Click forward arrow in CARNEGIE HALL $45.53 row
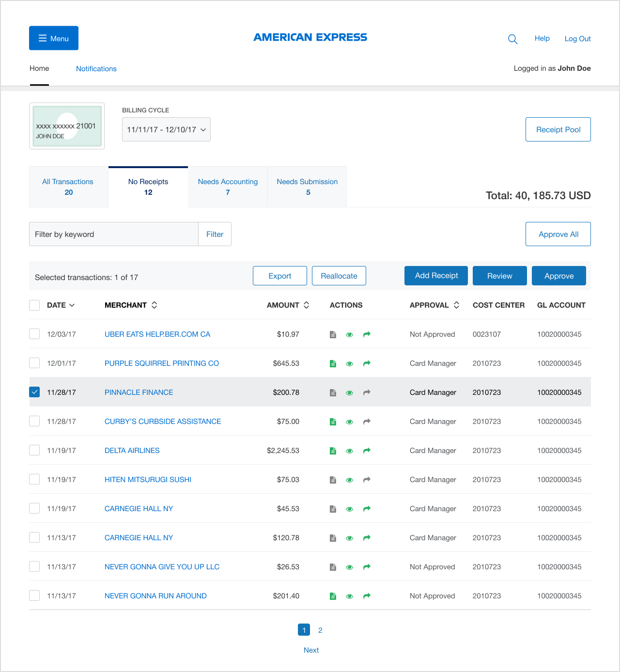Screen dimensions: 620x672 [x=367, y=509]
